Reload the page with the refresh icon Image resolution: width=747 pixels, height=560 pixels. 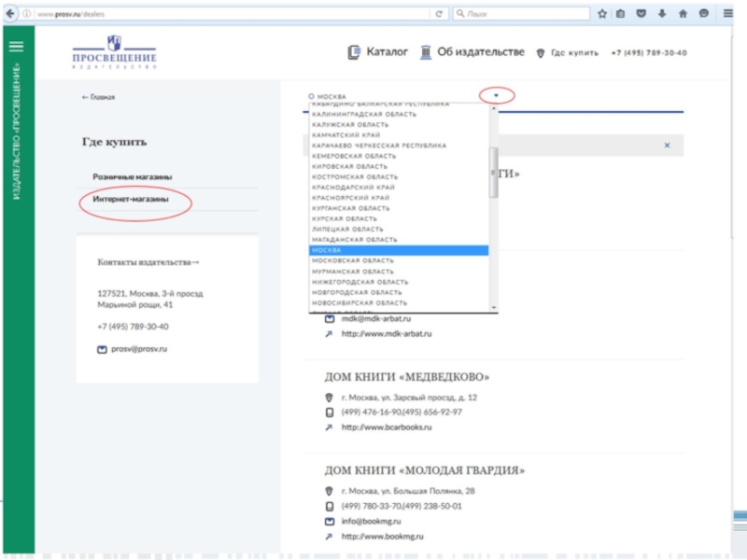[x=439, y=14]
